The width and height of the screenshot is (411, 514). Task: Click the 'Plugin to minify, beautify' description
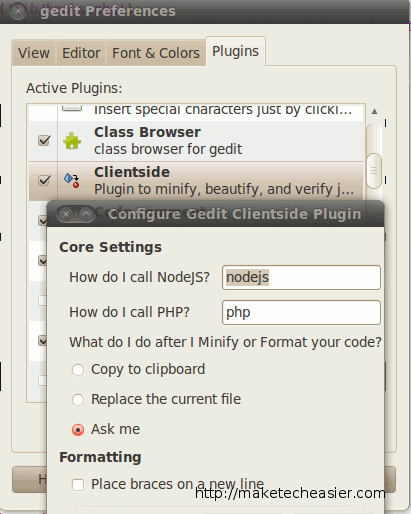224,189
